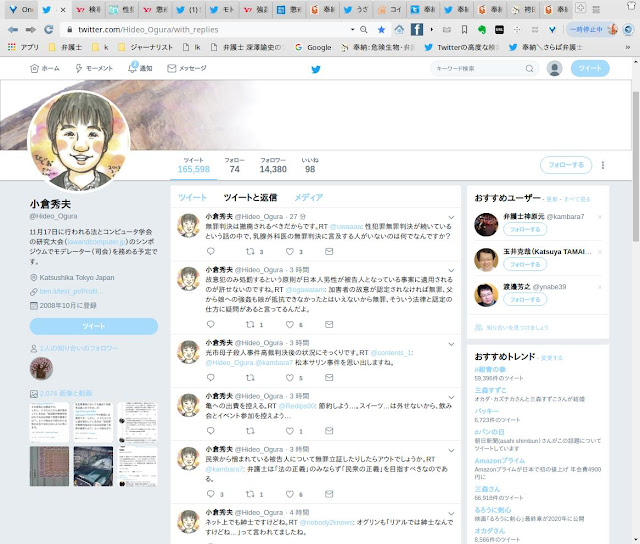Open the ジャーナリスト bookmarks folder
This screenshot has width=640, height=544.
145,47
